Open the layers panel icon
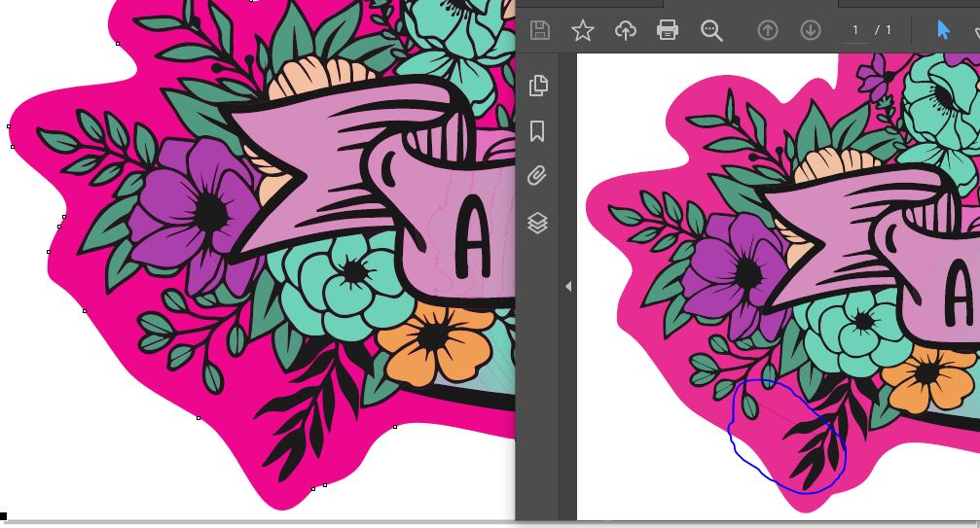This screenshot has width=980, height=528. (537, 223)
